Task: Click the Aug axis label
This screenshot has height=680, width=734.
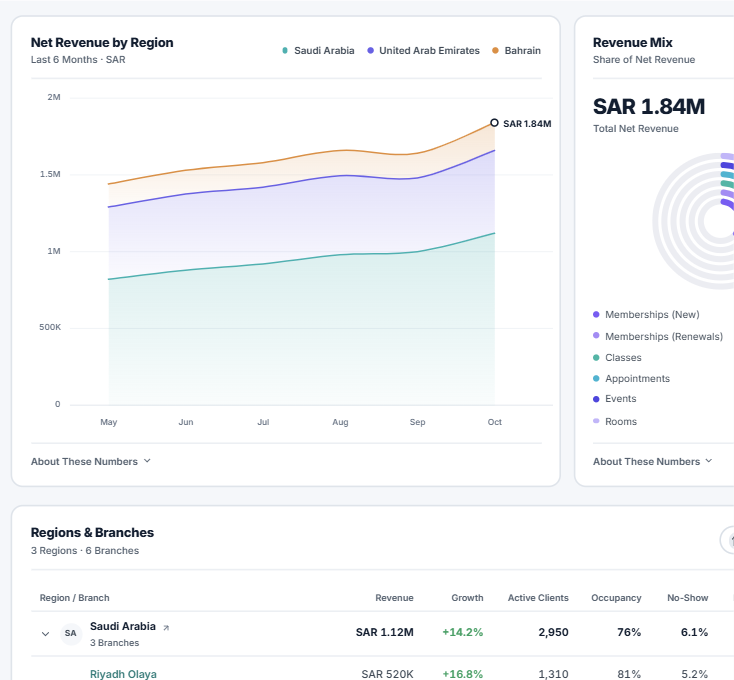Action: point(340,422)
